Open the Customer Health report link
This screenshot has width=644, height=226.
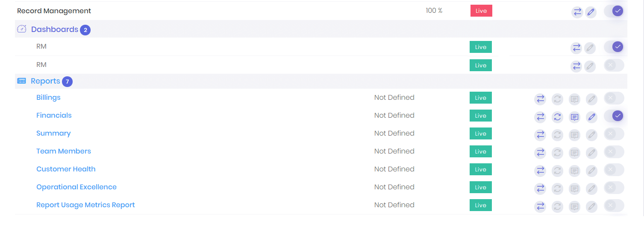click(x=66, y=169)
